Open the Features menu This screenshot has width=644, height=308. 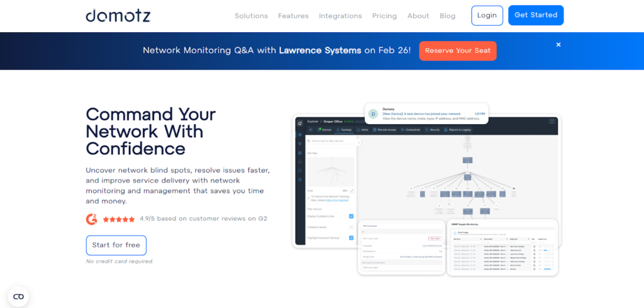[293, 16]
